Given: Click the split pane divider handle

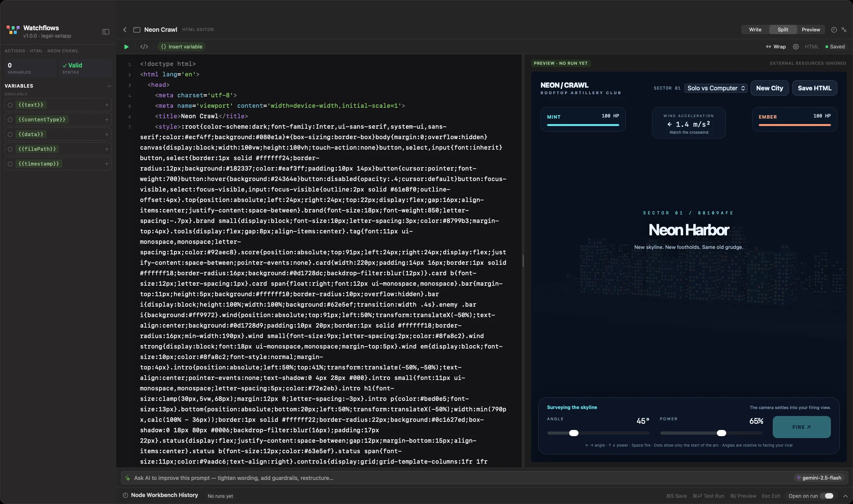Looking at the screenshot, I should coord(523,261).
